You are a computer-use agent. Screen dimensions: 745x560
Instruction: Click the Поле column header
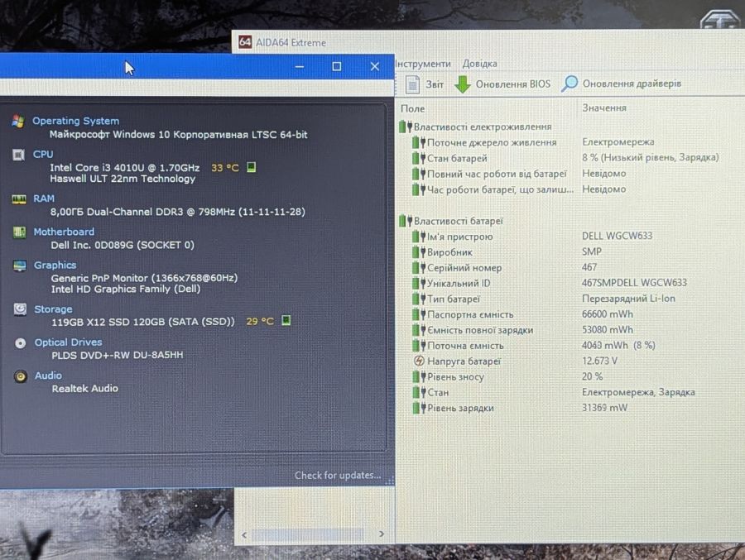[412, 108]
